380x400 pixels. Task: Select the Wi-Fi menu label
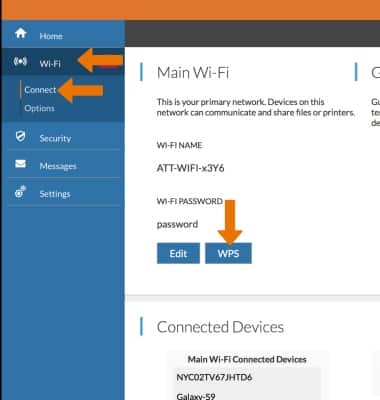click(x=50, y=63)
